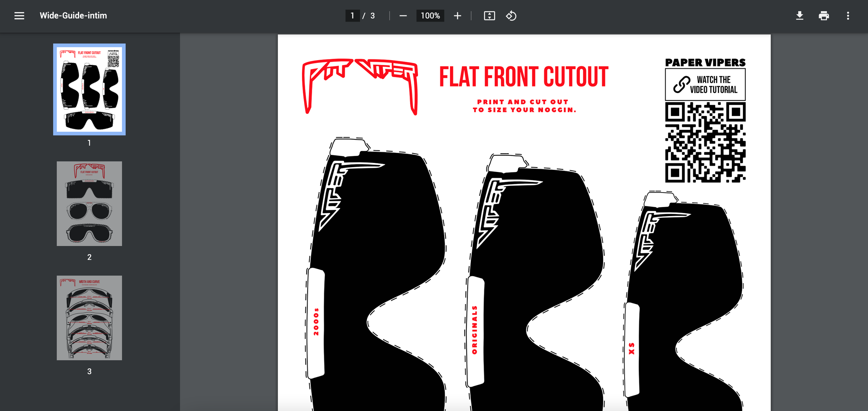Image resolution: width=868 pixels, height=411 pixels.
Task: Click the TO SIZE YOUR NOGGIN text
Action: (524, 110)
